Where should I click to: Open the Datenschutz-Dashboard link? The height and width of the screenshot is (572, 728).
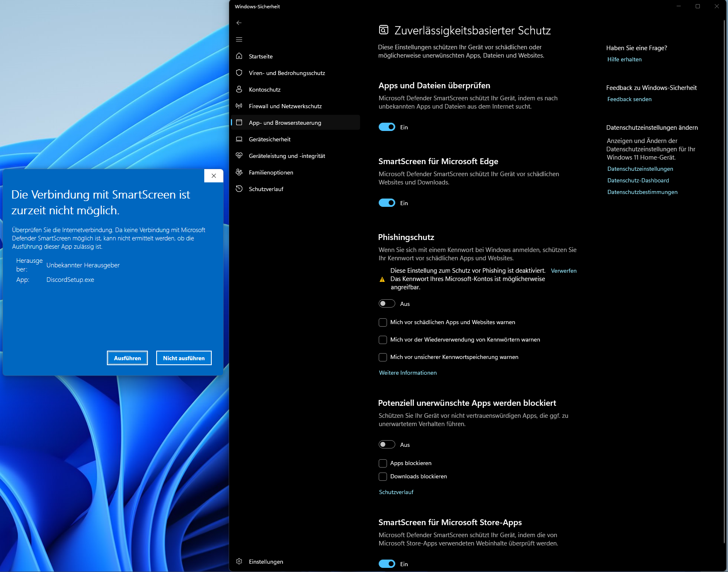[638, 180]
